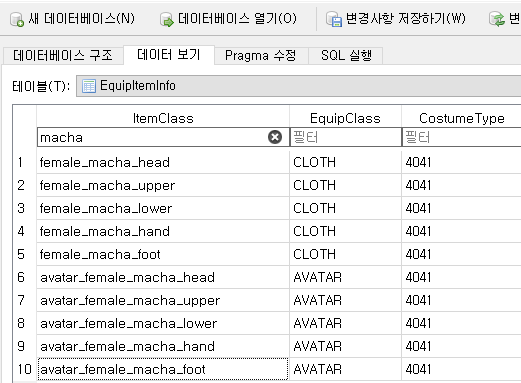Screen dimensions: 521x383
Task: Switch to the 데이터베이스 구조 tab
Action: tap(63, 55)
